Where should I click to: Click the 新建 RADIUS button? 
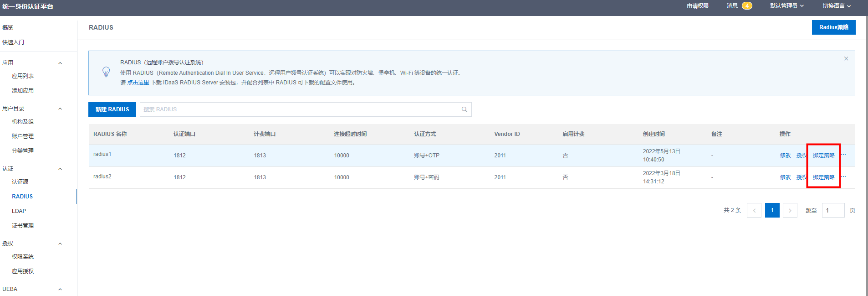click(112, 109)
